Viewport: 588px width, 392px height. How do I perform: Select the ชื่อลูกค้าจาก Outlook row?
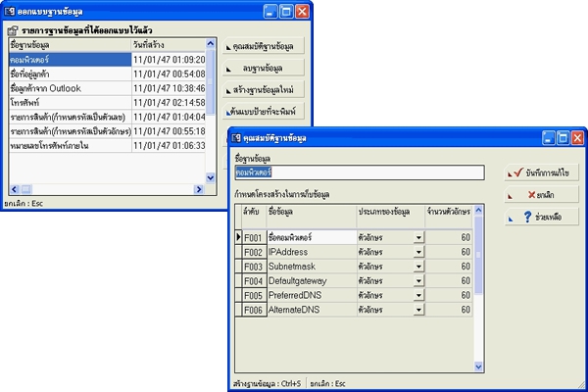(107, 88)
